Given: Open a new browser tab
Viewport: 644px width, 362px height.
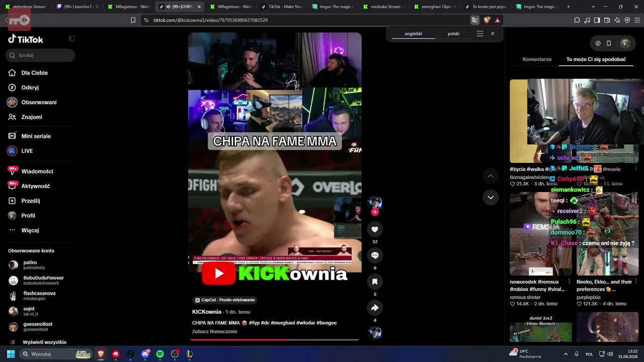Looking at the screenshot, I should (569, 7).
